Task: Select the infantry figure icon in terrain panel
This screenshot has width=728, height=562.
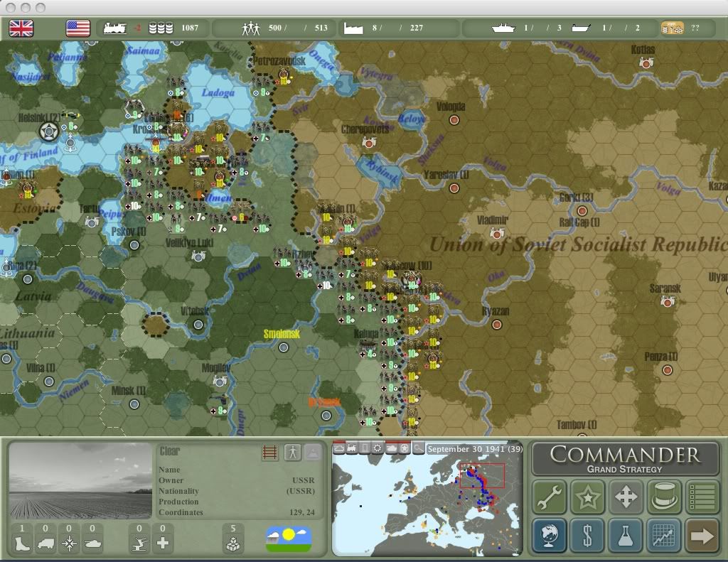Action: coord(292,453)
